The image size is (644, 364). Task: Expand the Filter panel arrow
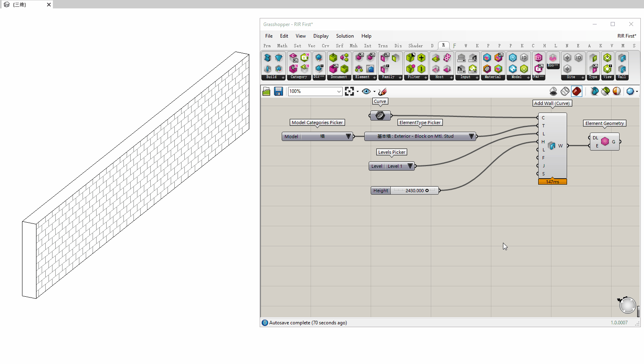click(x=426, y=77)
